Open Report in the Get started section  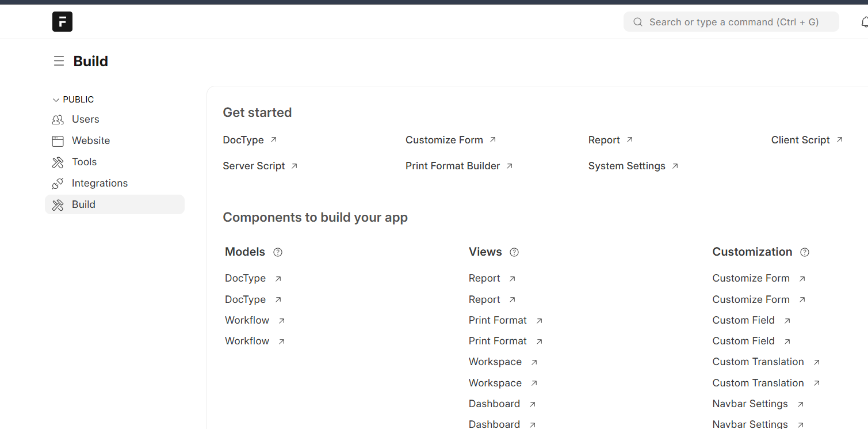tap(603, 140)
